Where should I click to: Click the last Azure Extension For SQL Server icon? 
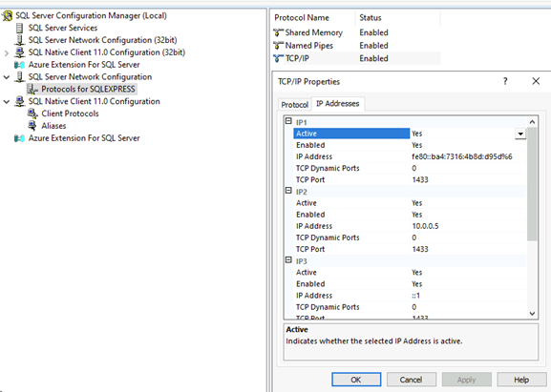pyautogui.click(x=19, y=138)
